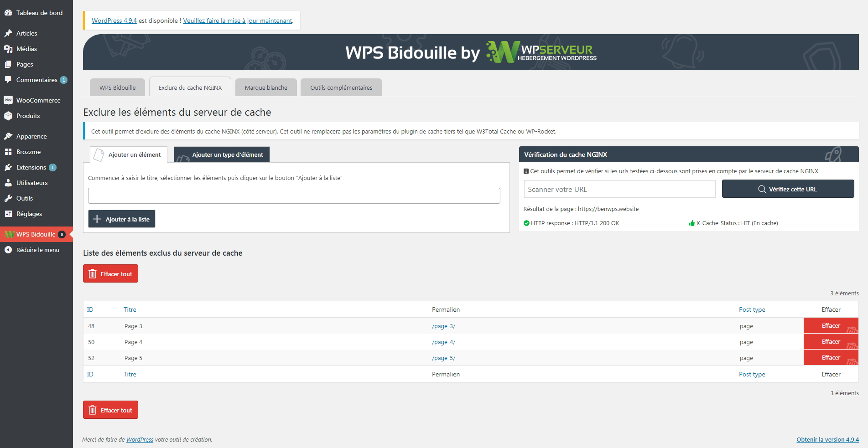This screenshot has width=868, height=448.
Task: Click the Page 5 title cell
Action: point(133,358)
